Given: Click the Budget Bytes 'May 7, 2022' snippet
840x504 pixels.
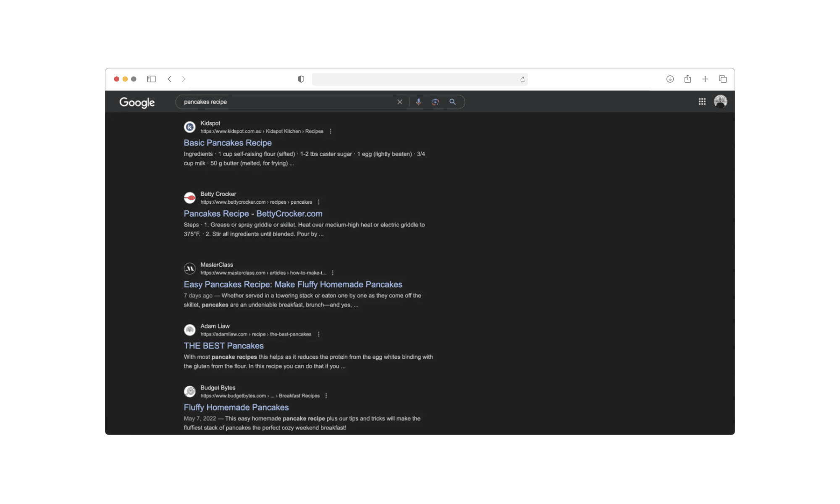Looking at the screenshot, I should [302, 423].
